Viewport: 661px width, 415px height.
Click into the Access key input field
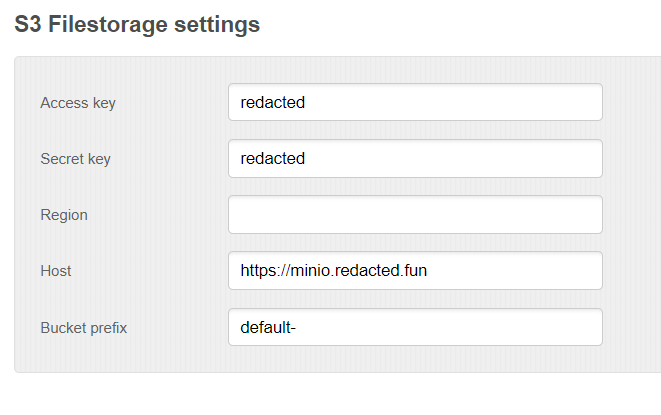point(415,102)
